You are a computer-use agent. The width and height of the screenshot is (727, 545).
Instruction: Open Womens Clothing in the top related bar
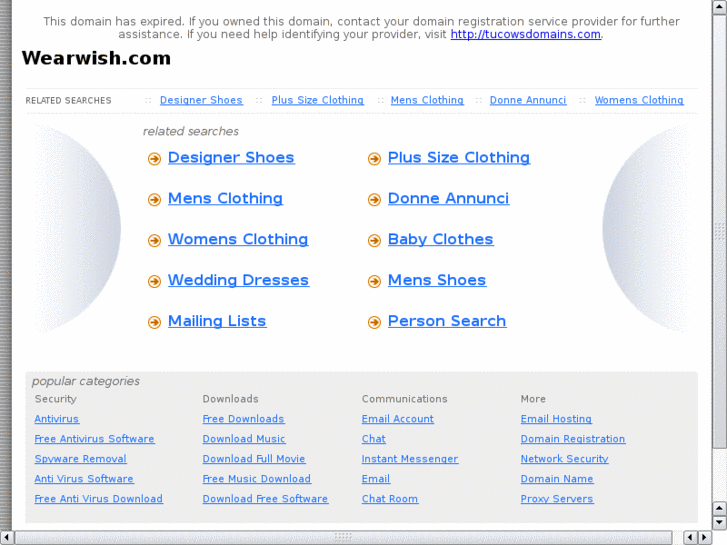click(639, 100)
